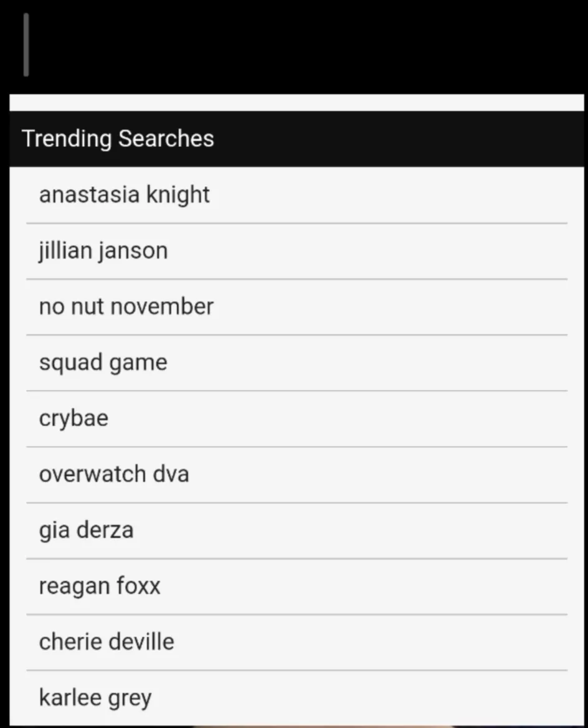Click the vertical text cursor bar at top

coord(26,45)
